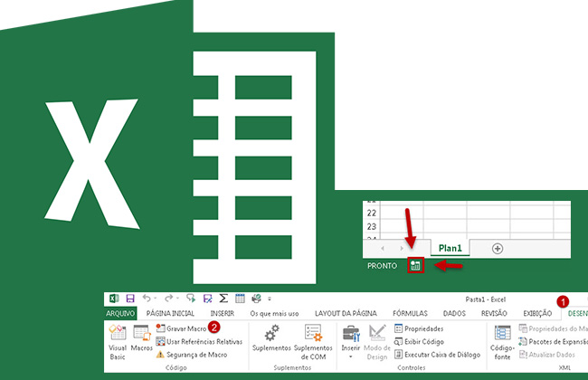Select row header 23
Screen dimensions: 588x380
(x=372, y=226)
